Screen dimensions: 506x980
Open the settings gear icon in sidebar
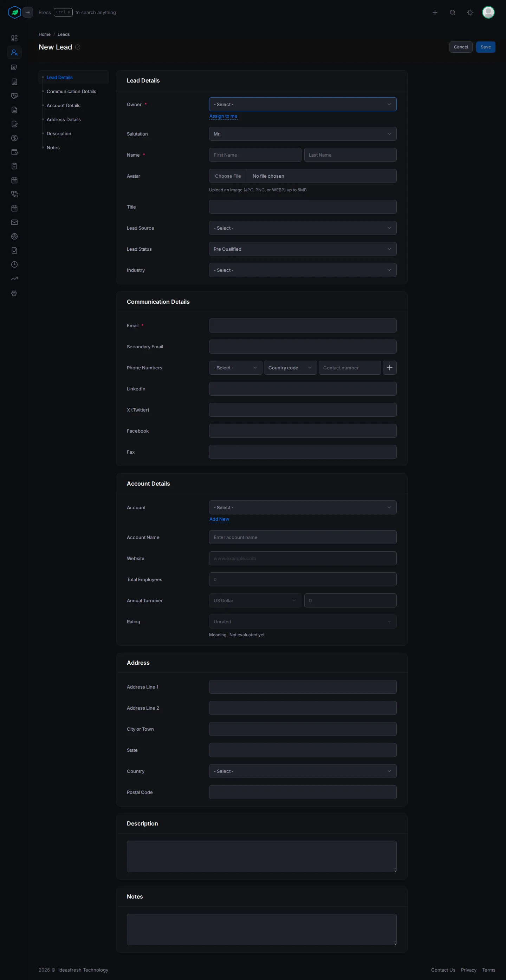coord(14,293)
